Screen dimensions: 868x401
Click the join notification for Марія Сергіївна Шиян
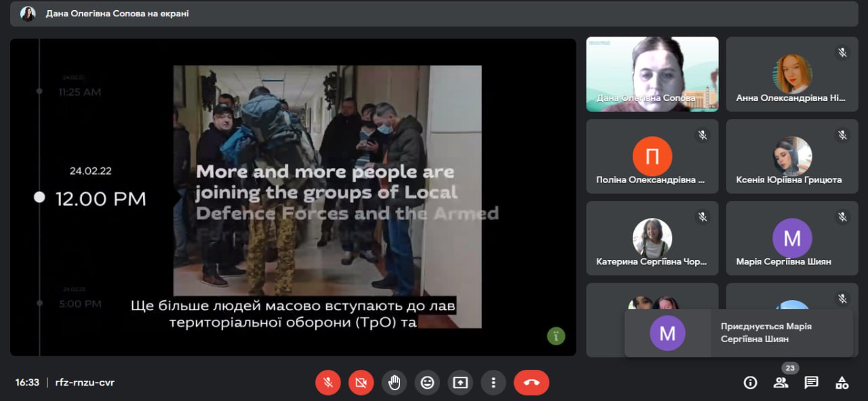(738, 333)
